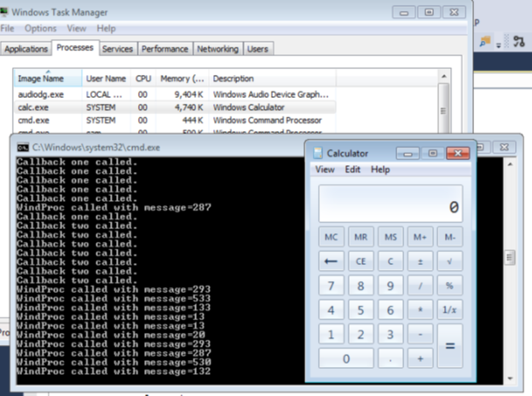Maximize the Task Manager window

coord(429,13)
